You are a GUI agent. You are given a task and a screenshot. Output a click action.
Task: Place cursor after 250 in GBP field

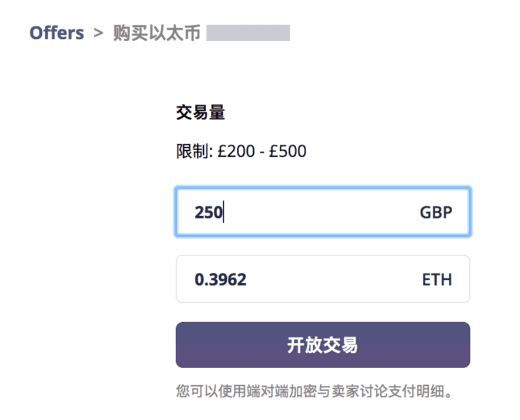(x=224, y=212)
